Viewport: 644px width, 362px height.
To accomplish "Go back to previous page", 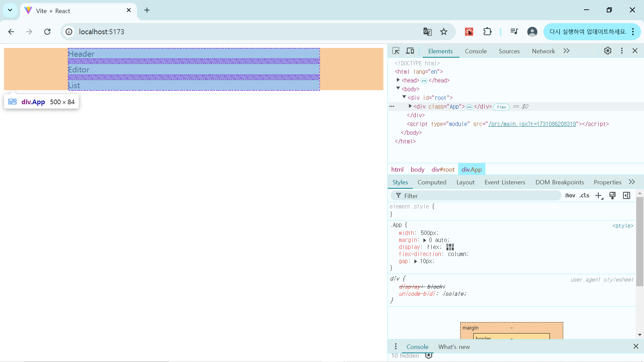I will [x=11, y=32].
